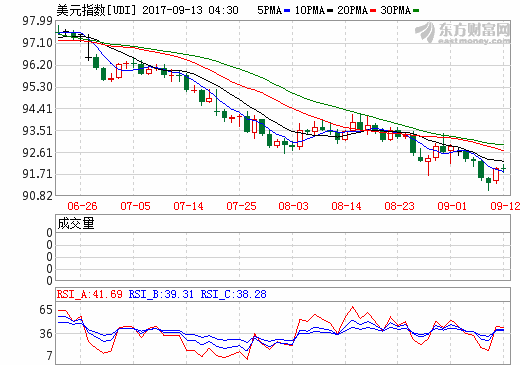
Task: Click the 97.99 top price axis label
Action: pos(38,21)
